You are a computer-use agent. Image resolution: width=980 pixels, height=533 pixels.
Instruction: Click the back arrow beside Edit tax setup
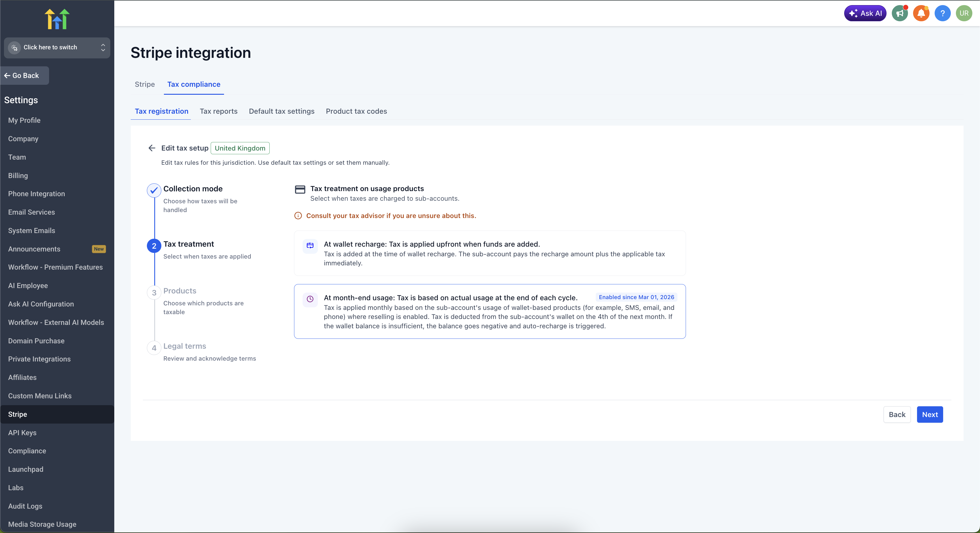(x=152, y=148)
